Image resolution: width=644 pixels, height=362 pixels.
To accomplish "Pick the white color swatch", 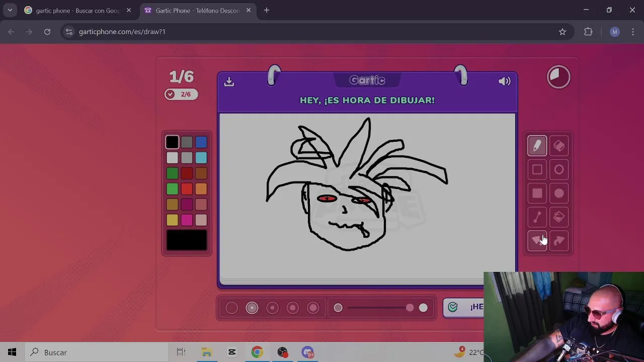I will pos(172,158).
